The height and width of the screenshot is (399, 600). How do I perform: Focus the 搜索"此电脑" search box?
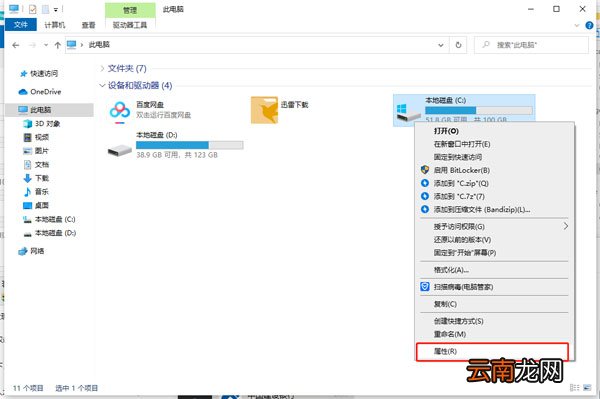pyautogui.click(x=531, y=45)
